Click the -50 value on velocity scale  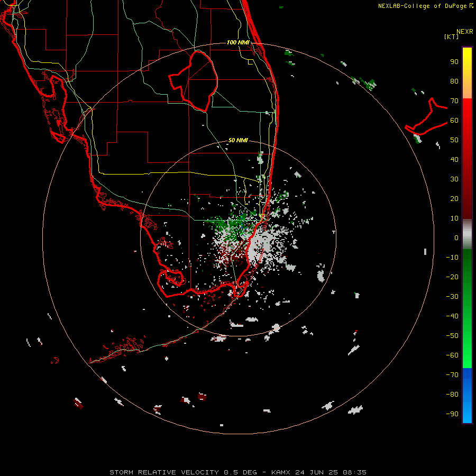452,336
